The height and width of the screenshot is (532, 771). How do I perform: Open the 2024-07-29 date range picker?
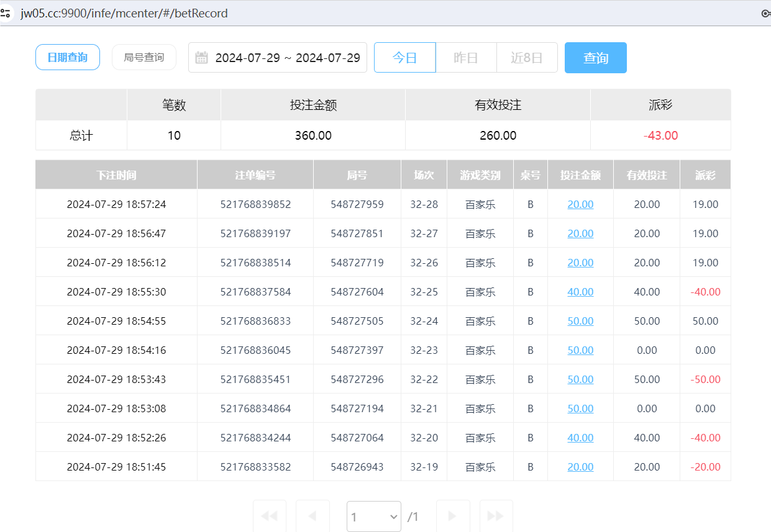[x=289, y=57]
